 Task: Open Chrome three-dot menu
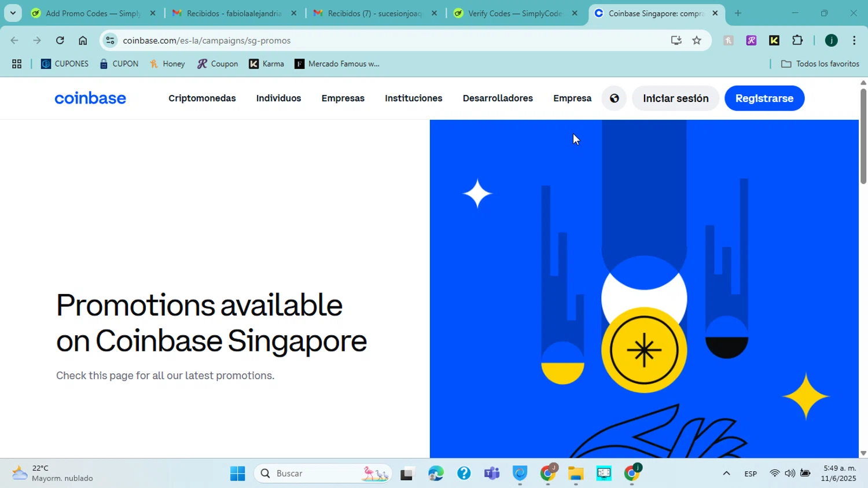(x=854, y=41)
